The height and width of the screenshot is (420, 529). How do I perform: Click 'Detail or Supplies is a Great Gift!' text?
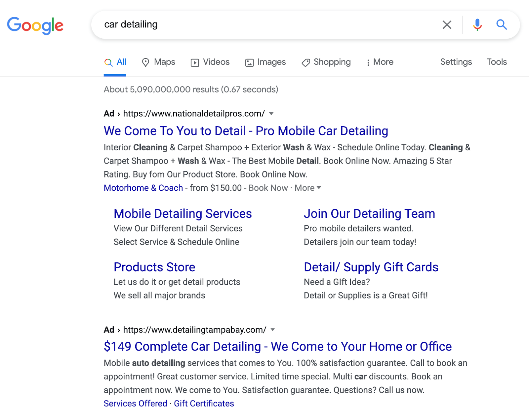tap(366, 295)
